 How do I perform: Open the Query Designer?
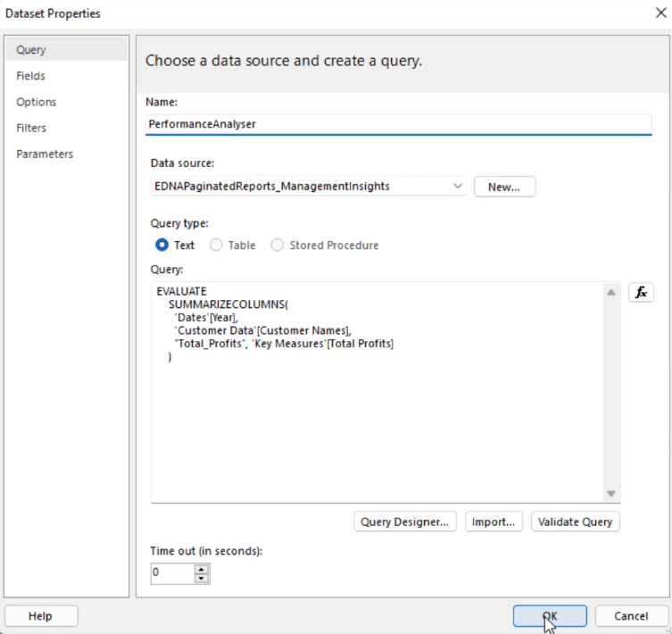coord(405,521)
